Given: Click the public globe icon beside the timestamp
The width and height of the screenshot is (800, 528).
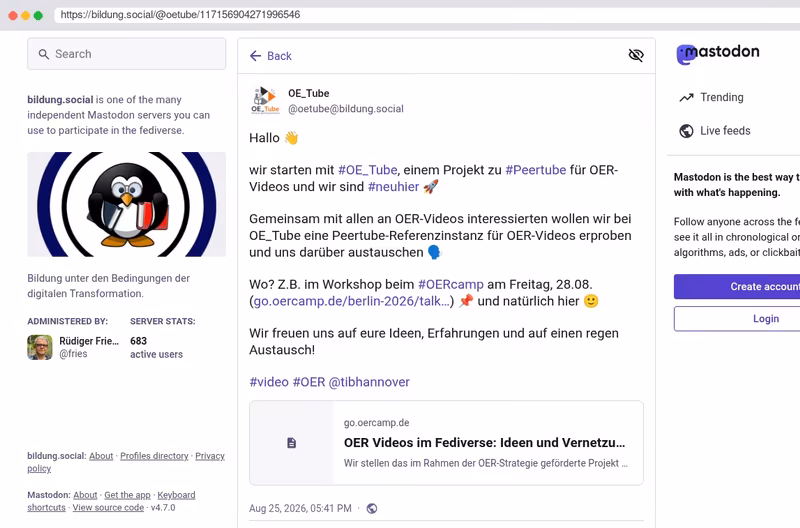Looking at the screenshot, I should pos(372,509).
